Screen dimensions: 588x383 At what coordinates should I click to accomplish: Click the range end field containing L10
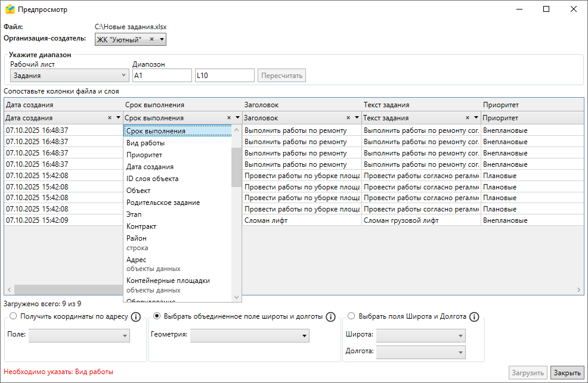point(224,76)
